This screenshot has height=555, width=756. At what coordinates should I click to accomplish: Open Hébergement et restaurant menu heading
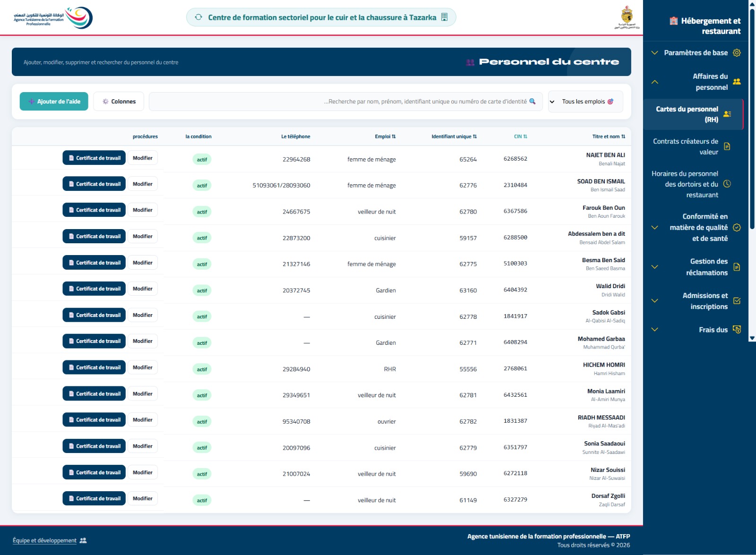point(705,26)
